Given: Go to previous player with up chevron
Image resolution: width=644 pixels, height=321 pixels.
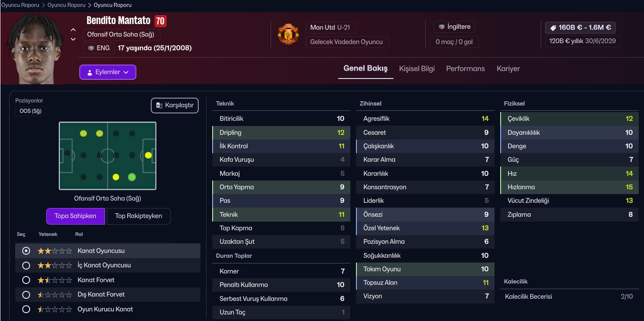Looking at the screenshot, I should [73, 30].
